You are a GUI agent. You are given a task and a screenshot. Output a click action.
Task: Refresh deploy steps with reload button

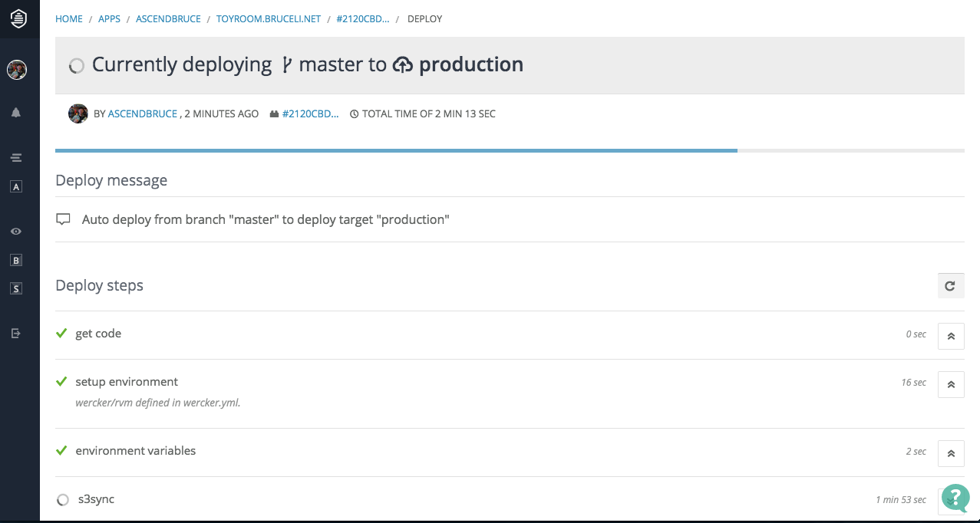(951, 286)
